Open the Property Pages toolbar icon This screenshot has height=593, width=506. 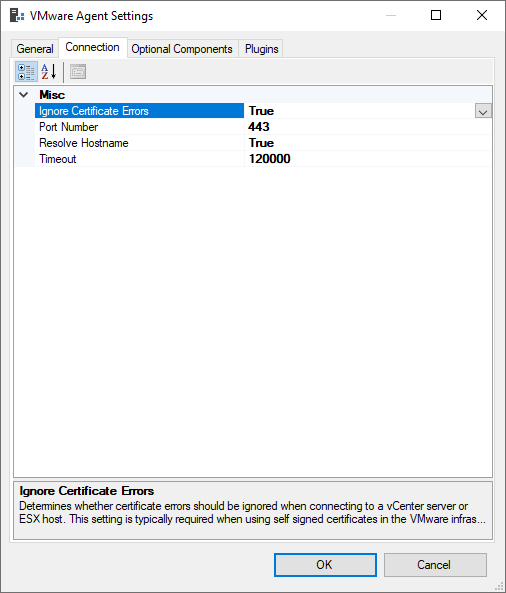coord(78,72)
